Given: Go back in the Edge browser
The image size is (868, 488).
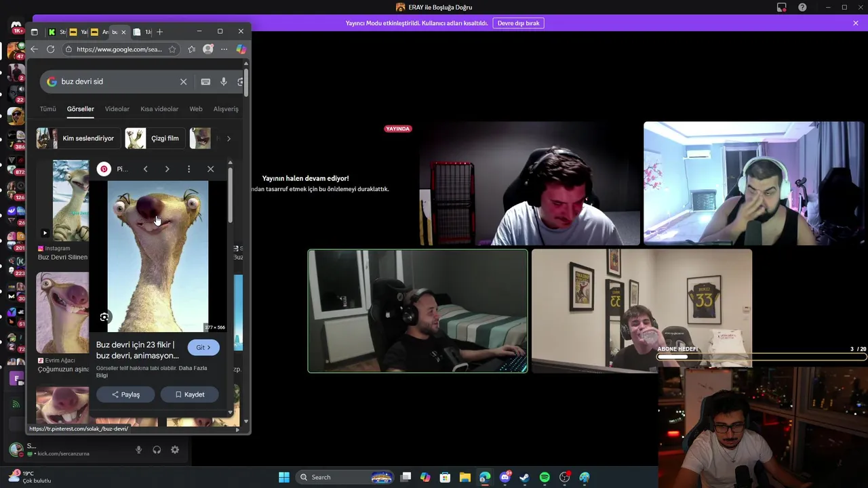Looking at the screenshot, I should click(34, 49).
